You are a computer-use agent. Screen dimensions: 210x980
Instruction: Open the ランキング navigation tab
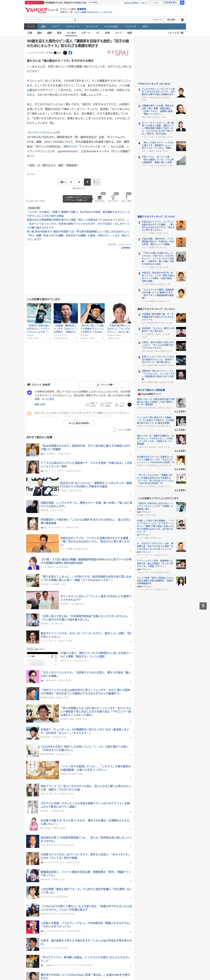[130, 27]
